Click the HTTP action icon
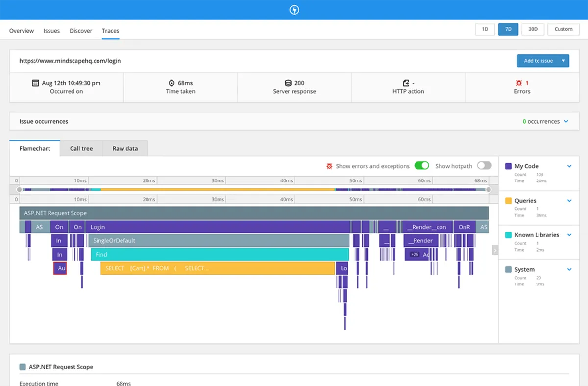 tap(406, 83)
